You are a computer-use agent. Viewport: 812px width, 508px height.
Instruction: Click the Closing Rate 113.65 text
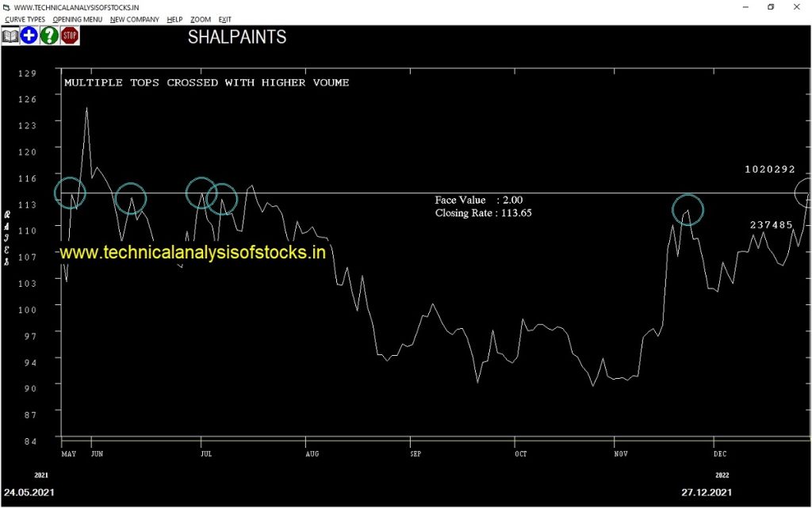(x=483, y=213)
